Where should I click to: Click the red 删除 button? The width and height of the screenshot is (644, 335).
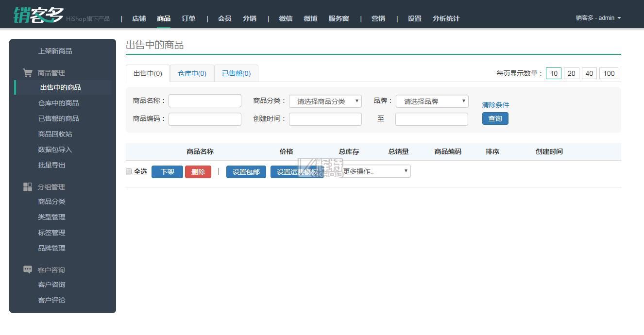[198, 172]
